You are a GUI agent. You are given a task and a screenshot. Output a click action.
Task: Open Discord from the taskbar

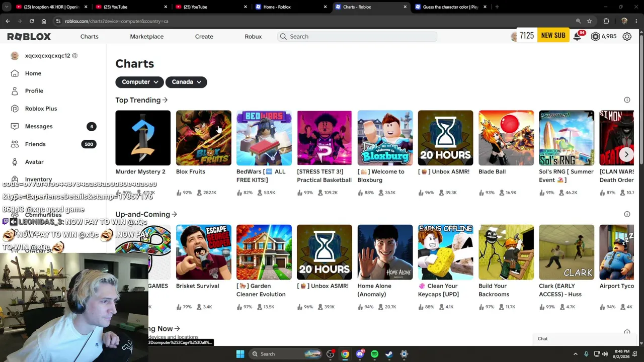click(360, 354)
